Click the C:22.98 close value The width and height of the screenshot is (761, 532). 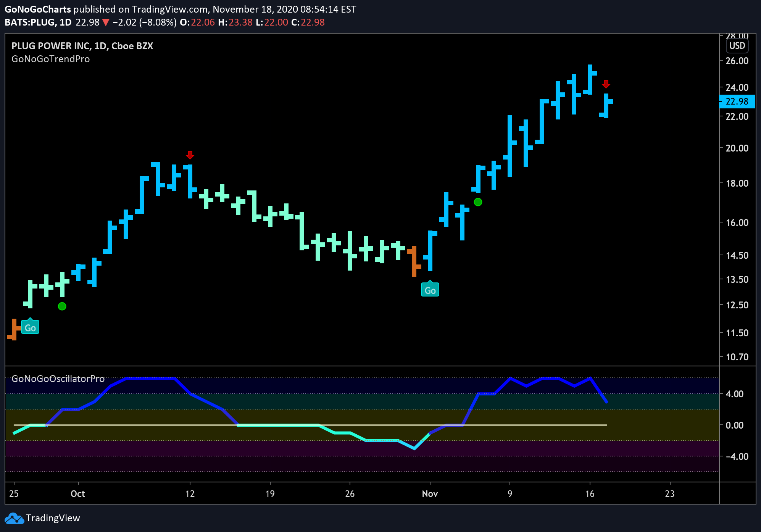[308, 23]
